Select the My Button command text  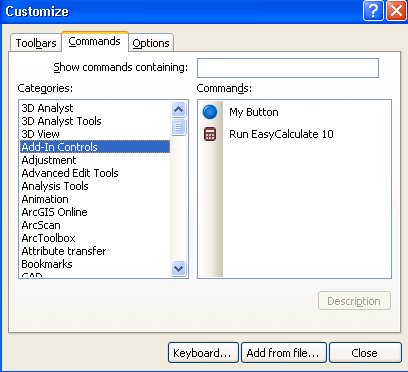[x=254, y=112]
